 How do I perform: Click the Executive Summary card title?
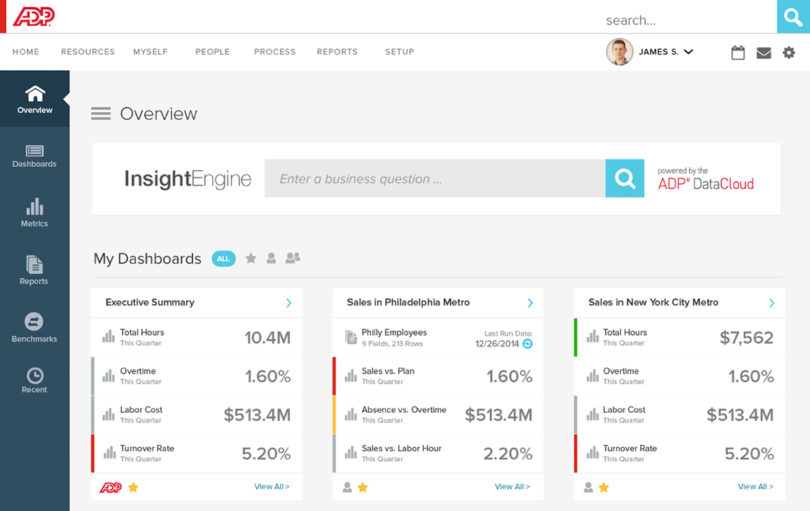(150, 302)
